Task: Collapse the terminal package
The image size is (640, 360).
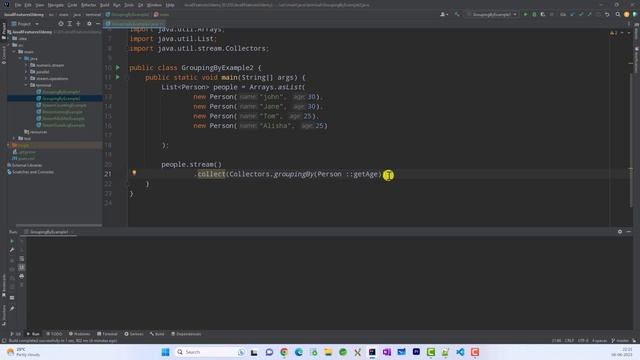Action: point(26,85)
